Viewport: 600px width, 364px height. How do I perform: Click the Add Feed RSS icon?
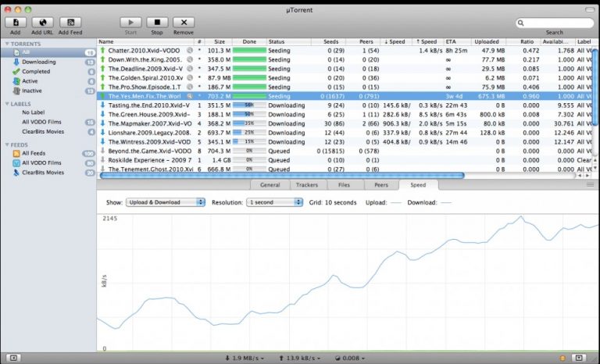pos(70,23)
